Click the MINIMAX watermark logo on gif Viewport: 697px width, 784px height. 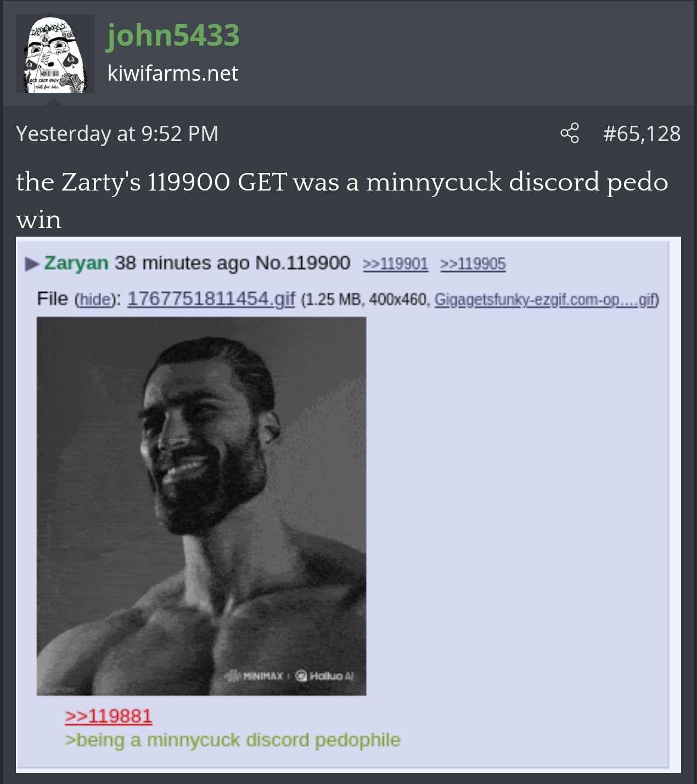(255, 676)
